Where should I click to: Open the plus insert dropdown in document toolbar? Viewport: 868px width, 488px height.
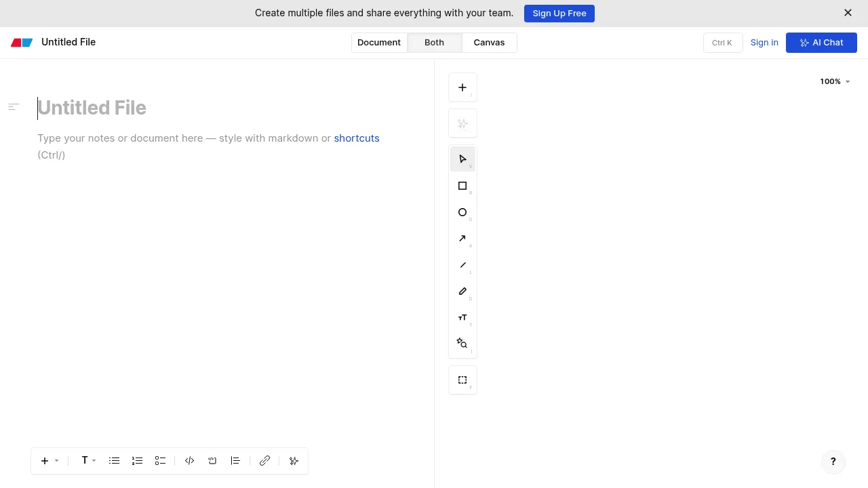coord(50,461)
